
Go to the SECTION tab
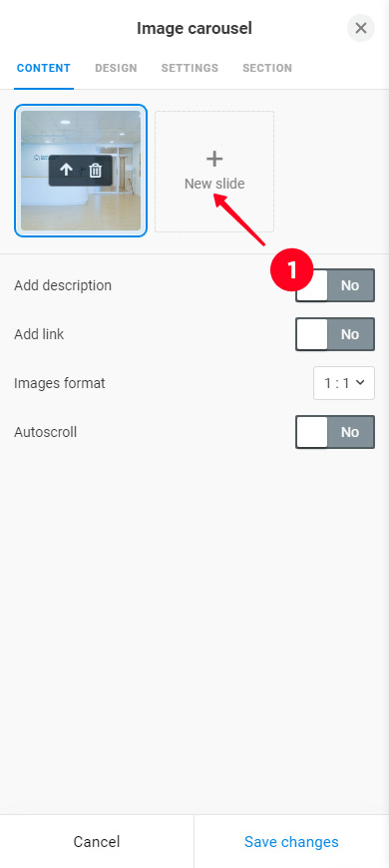(267, 68)
